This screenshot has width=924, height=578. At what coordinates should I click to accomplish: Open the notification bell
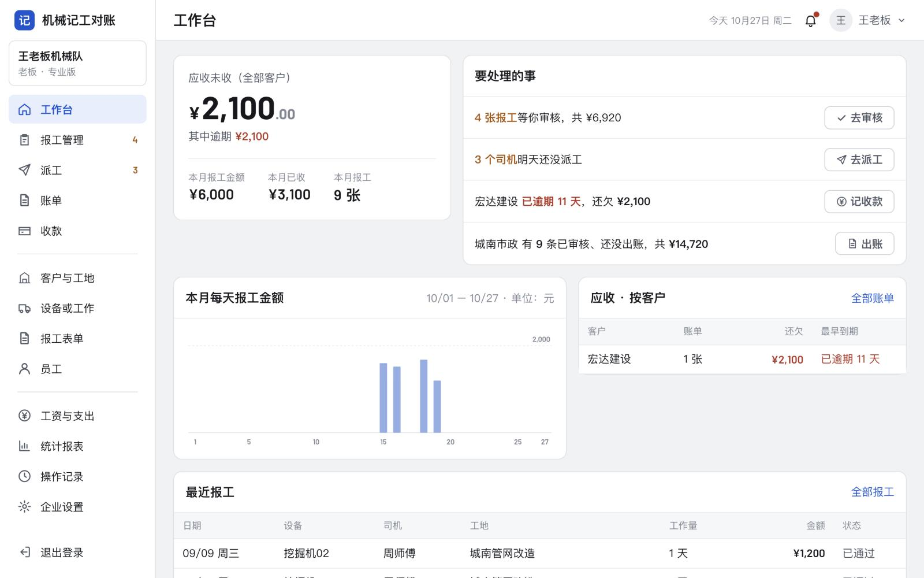coord(811,21)
